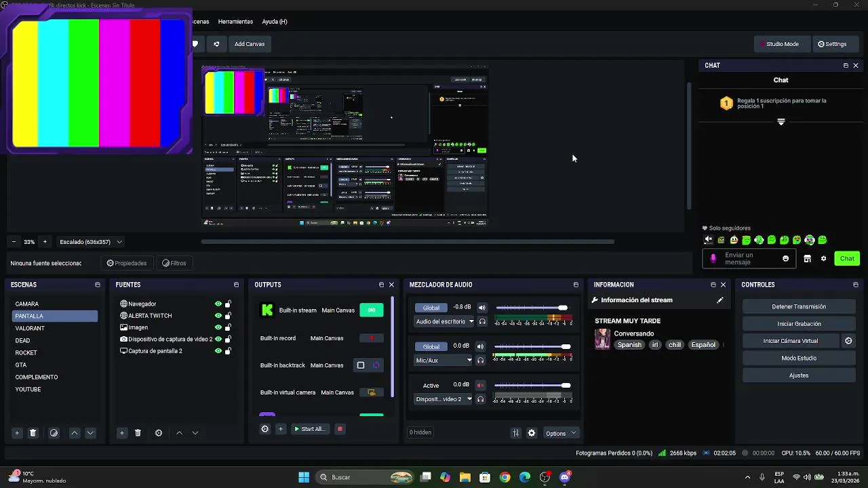Adjust the Audio del escritorio volume slider
This screenshot has height=488, width=868.
(563, 308)
